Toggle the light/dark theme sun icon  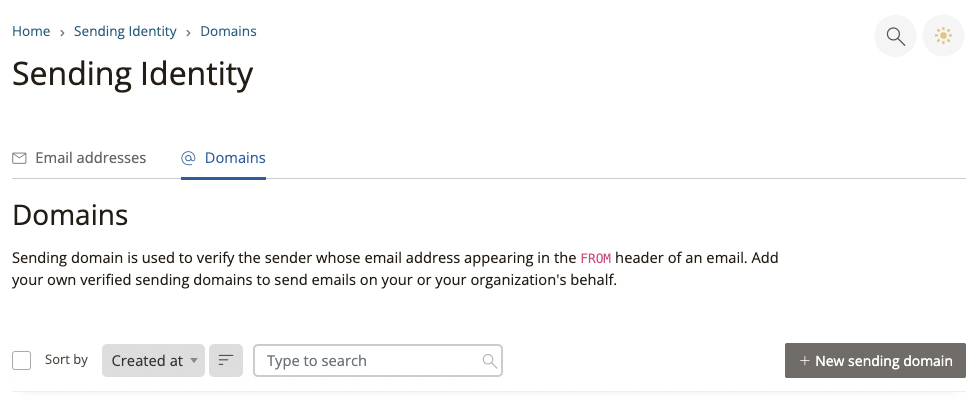click(942, 37)
